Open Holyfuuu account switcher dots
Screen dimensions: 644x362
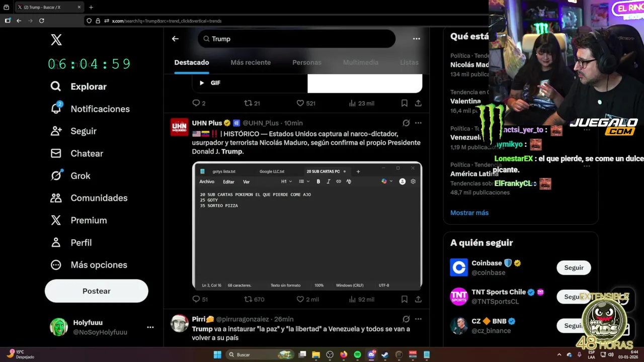point(150,327)
